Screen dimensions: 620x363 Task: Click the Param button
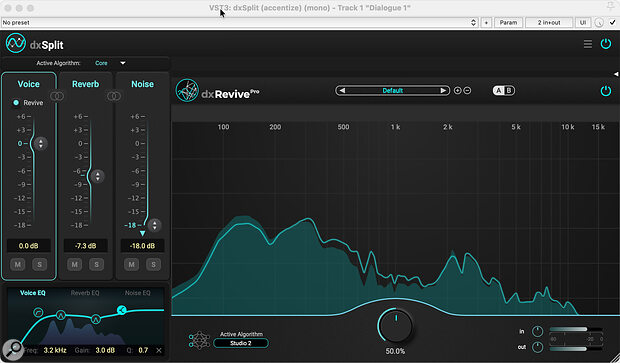(508, 23)
